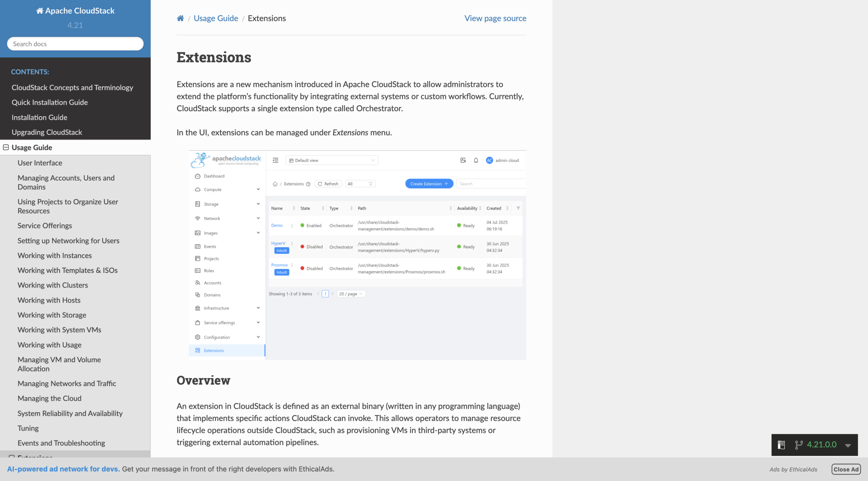The image size is (868, 481).
Task: Click the Search docs field
Action: point(75,44)
